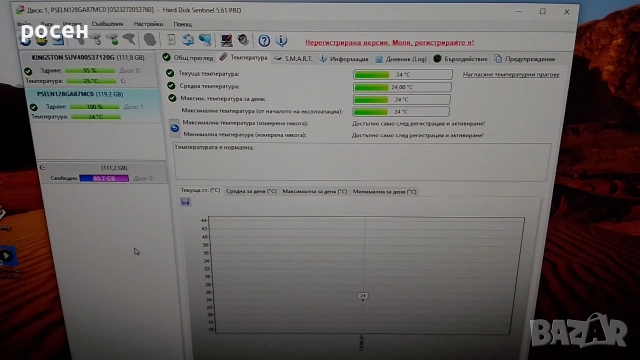Select the Текуща ст. (°C) graph tab
640x360 pixels.
[200, 191]
